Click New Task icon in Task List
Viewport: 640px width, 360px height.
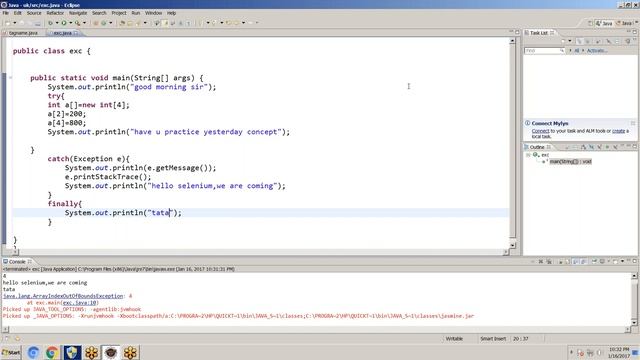click(563, 41)
